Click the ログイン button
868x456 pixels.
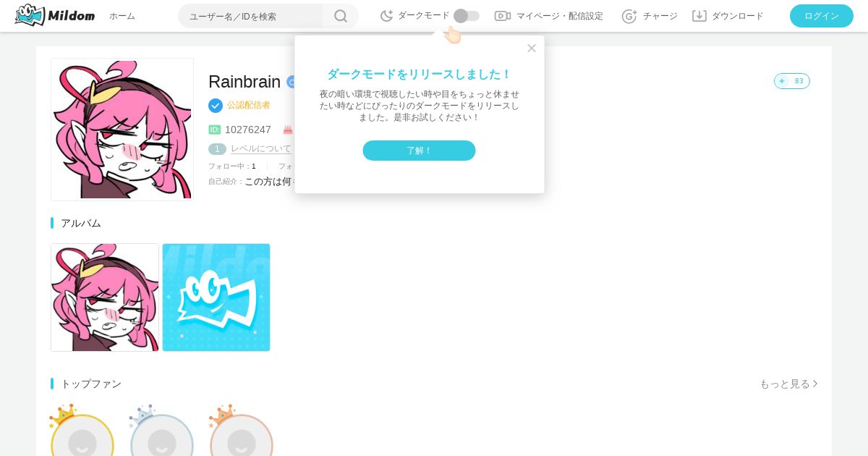point(822,16)
